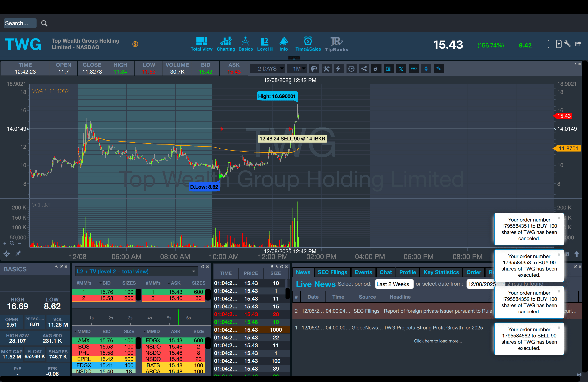
Task: Switch to the SEC Filings tab
Action: (332, 272)
